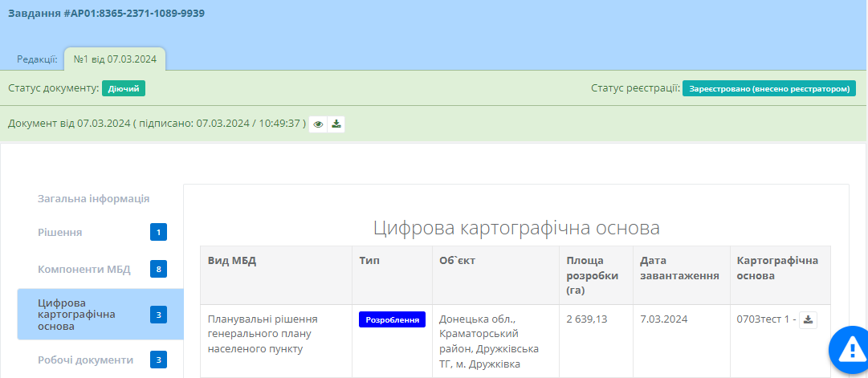Go to the Рішення section in sidebar
Viewport: 868px width, 378px height.
[x=60, y=233]
